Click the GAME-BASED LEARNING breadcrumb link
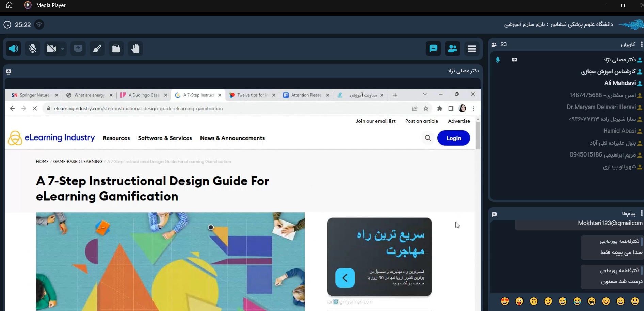Image resolution: width=644 pixels, height=311 pixels. click(x=78, y=162)
